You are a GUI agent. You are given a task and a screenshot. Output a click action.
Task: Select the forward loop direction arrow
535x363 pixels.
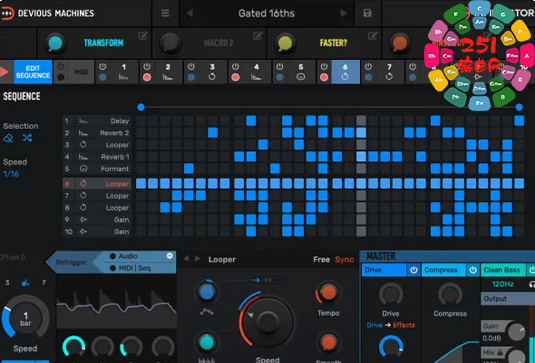(256, 280)
